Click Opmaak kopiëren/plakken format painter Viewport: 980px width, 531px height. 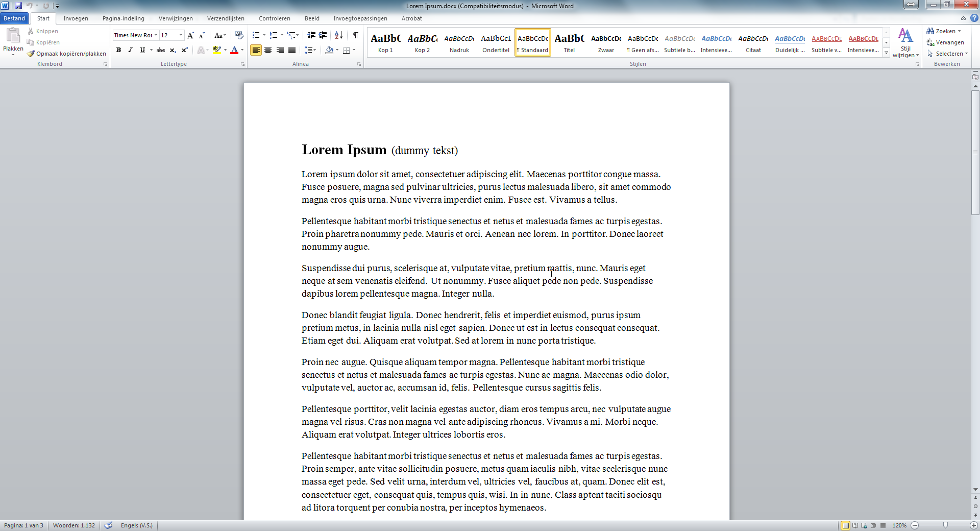click(67, 54)
